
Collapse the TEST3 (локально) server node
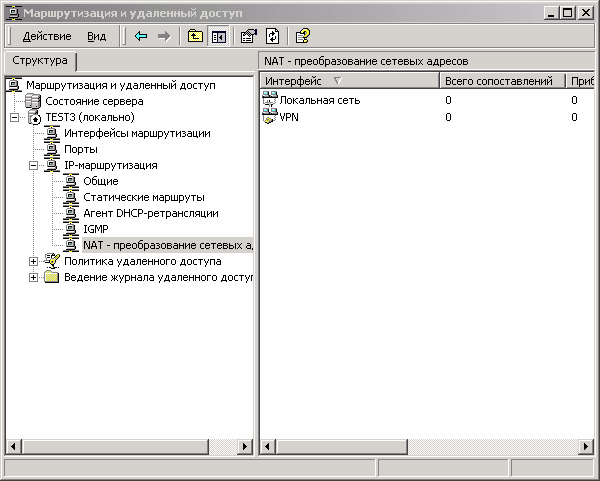14,117
